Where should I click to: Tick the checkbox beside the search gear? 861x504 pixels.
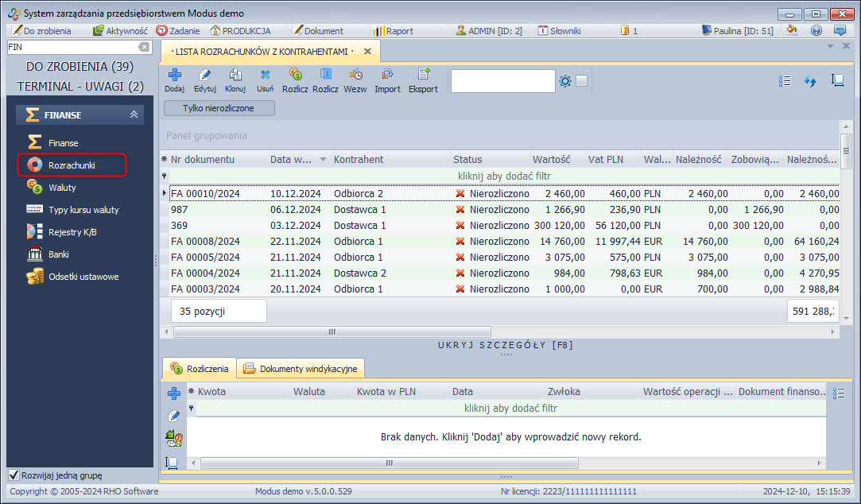[582, 81]
